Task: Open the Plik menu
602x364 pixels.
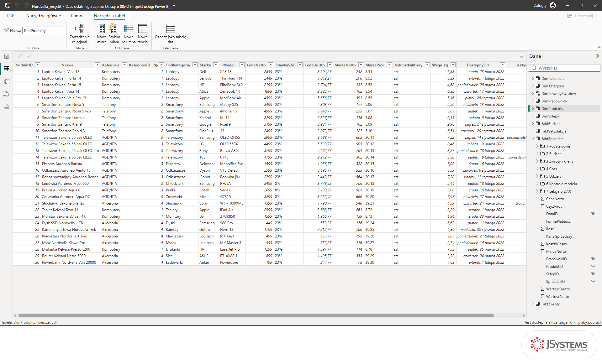Action: point(11,16)
